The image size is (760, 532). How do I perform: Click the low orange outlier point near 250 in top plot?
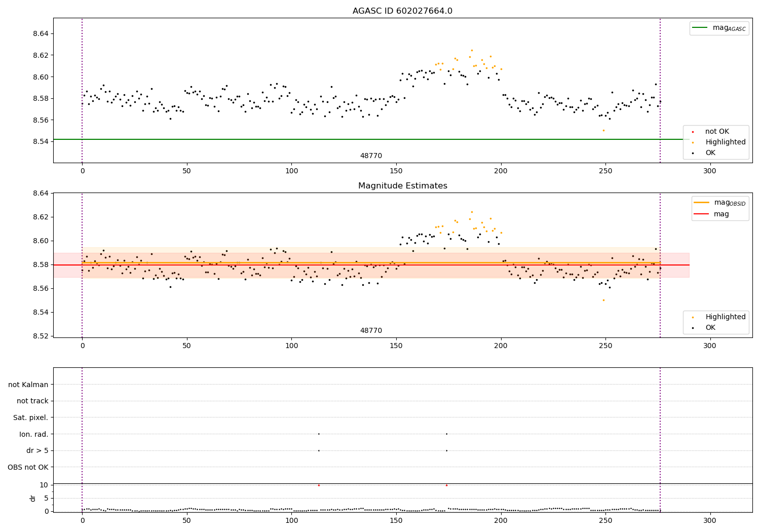603,130
